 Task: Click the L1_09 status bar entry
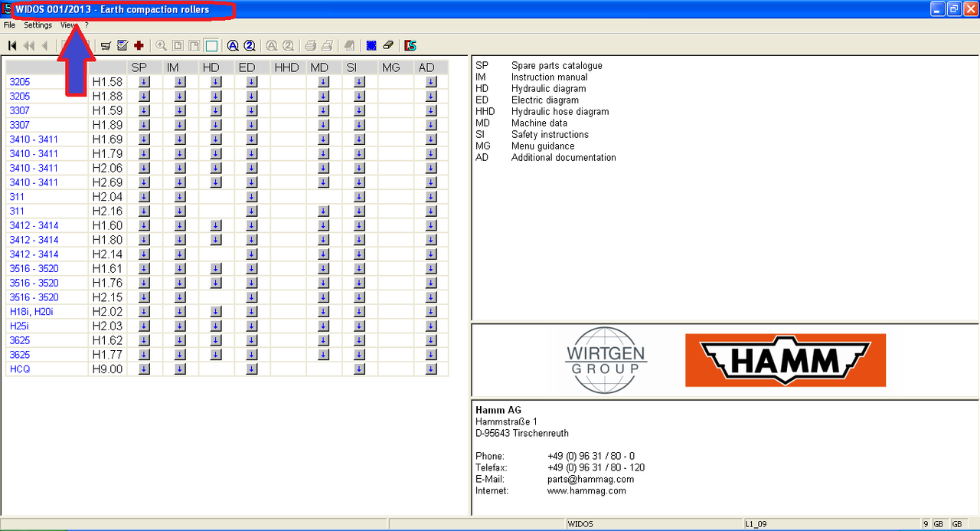pyautogui.click(x=756, y=524)
